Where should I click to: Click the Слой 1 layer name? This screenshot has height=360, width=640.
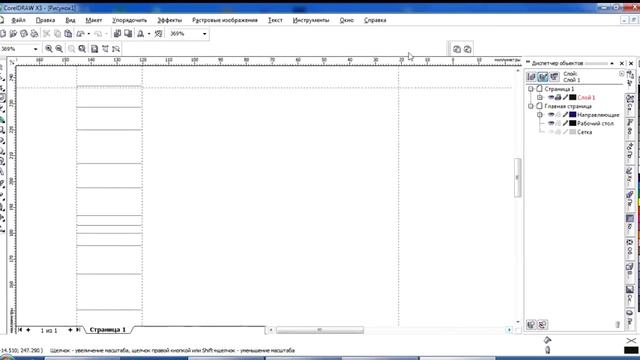[x=587, y=98]
